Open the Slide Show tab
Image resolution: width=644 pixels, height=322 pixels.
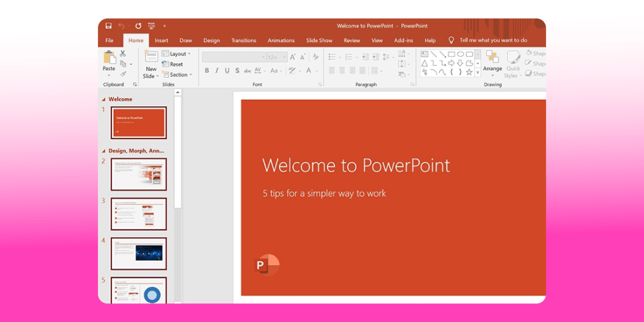tap(319, 40)
